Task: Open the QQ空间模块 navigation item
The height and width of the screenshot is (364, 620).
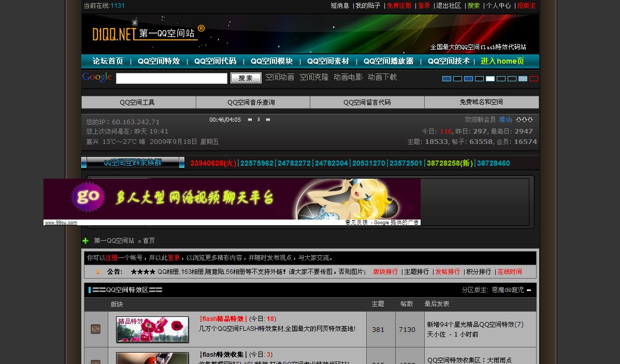Action: coord(271,61)
